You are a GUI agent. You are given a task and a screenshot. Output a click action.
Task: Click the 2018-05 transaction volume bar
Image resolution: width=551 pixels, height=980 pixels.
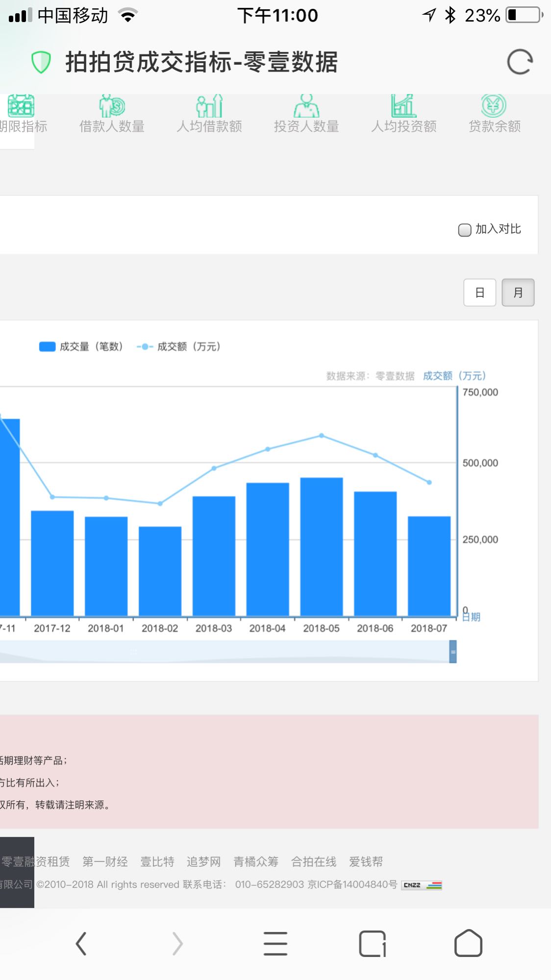322,546
